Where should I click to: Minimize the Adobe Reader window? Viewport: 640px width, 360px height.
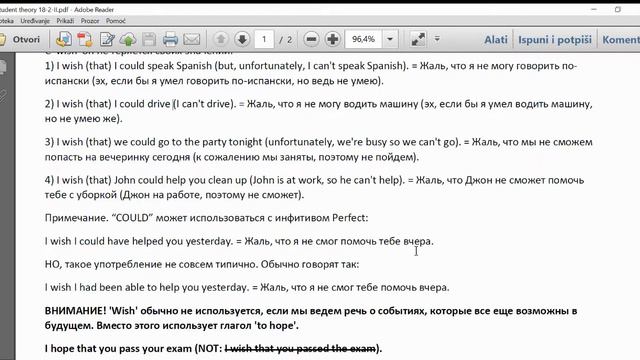click(x=594, y=9)
